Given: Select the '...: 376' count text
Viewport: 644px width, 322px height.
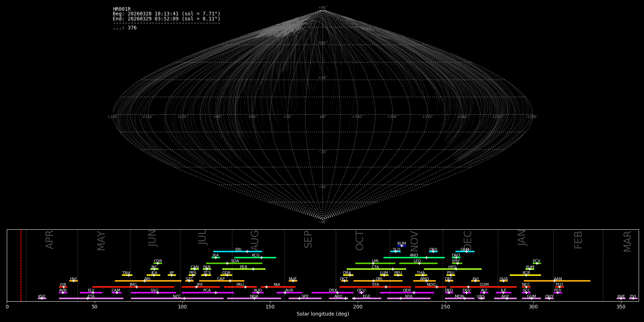Looking at the screenshot, I should point(125,28).
